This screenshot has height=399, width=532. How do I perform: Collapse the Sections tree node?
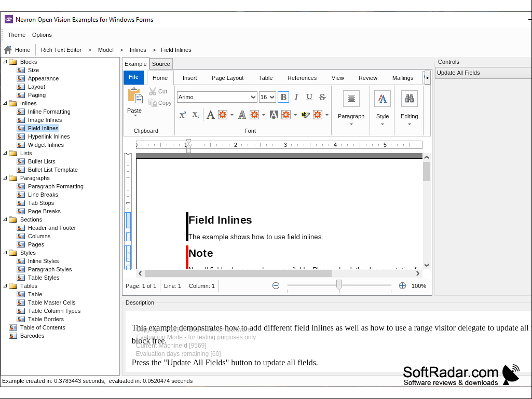(5, 219)
